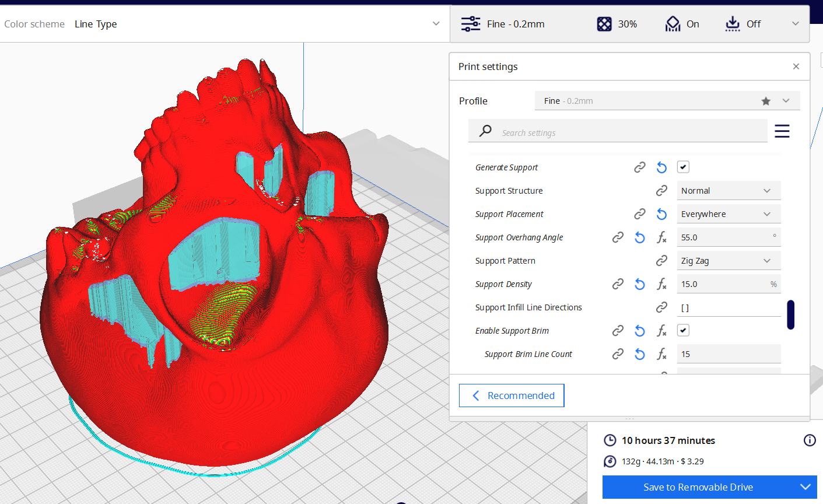Uncheck the Generate Support checkbox
The width and height of the screenshot is (823, 504).
(x=683, y=167)
